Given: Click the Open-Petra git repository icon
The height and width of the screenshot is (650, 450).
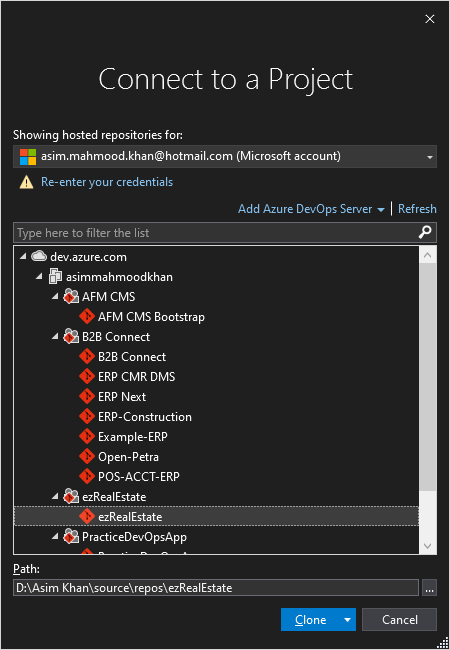Looking at the screenshot, I should (87, 456).
